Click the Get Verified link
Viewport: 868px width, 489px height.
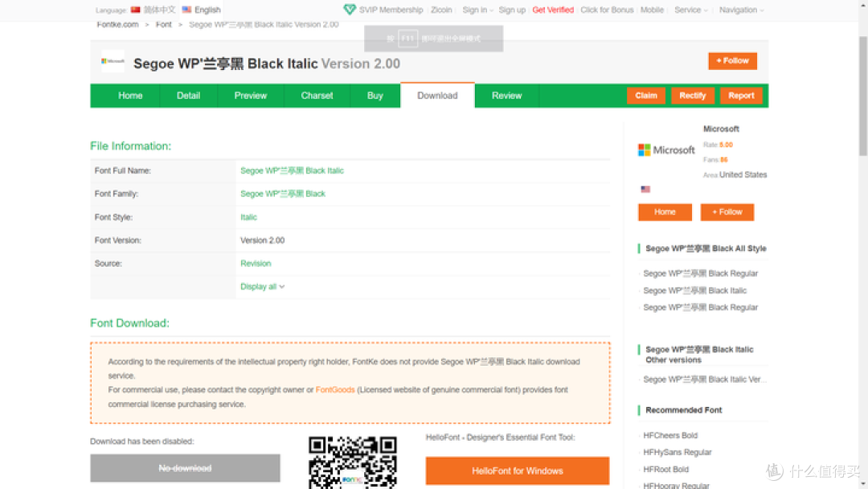(x=552, y=10)
